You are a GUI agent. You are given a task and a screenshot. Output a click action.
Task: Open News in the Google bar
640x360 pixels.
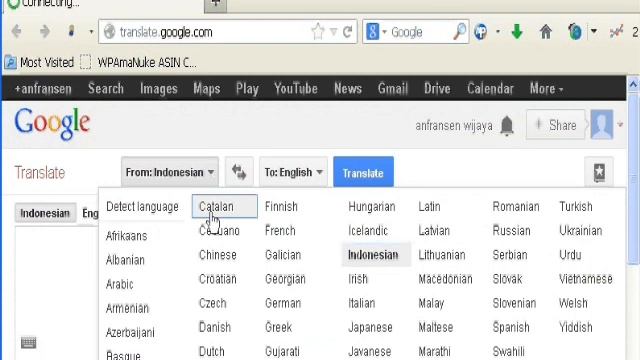point(348,89)
